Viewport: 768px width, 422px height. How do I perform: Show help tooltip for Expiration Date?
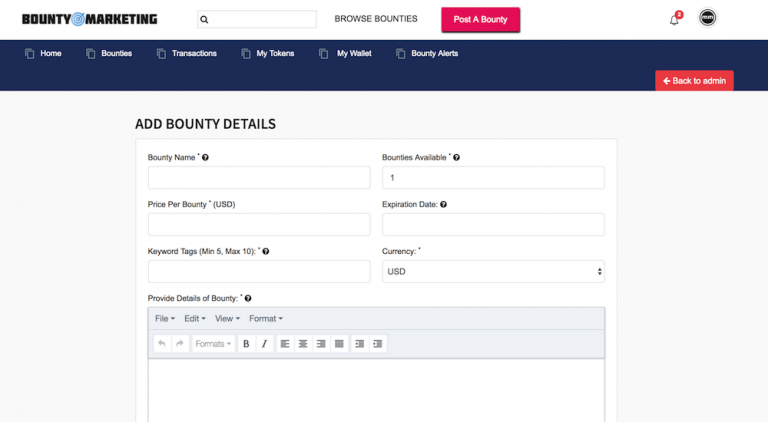443,205
